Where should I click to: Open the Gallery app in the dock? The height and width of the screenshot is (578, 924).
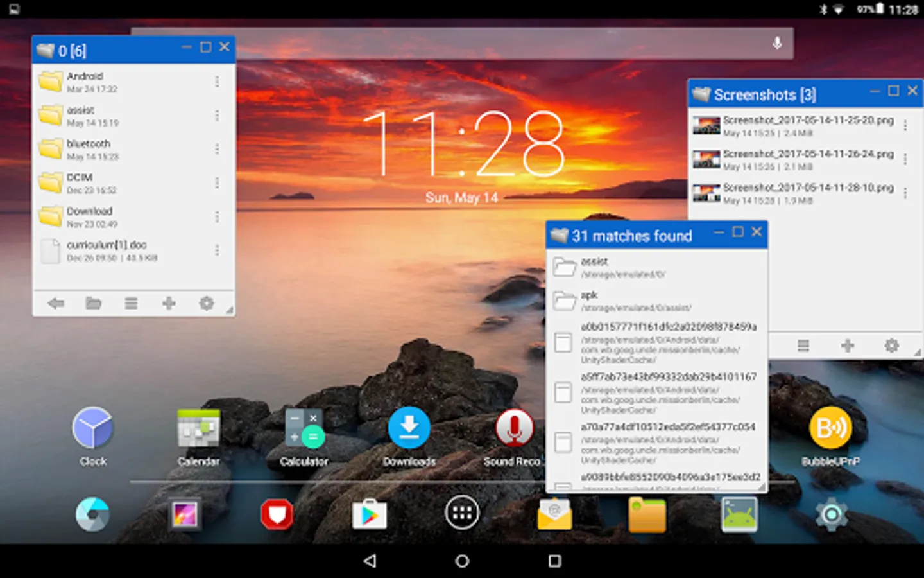tap(185, 514)
